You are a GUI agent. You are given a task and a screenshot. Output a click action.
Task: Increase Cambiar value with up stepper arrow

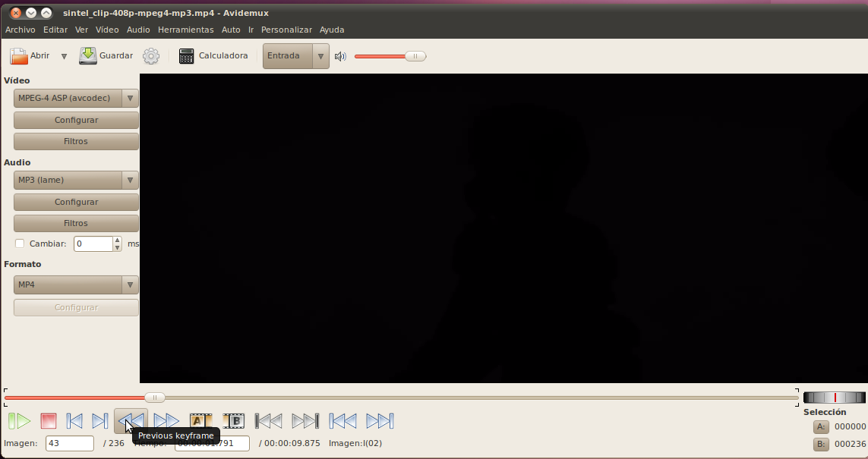click(118, 240)
